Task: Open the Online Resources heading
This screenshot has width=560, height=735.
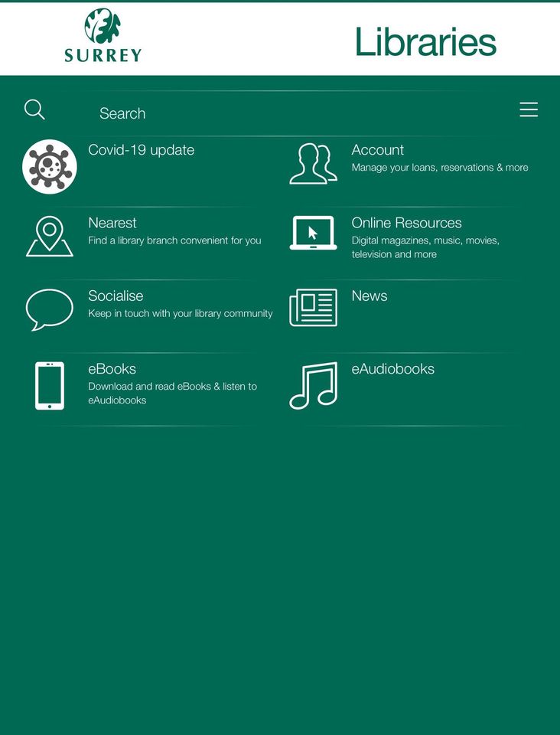Action: 406,223
